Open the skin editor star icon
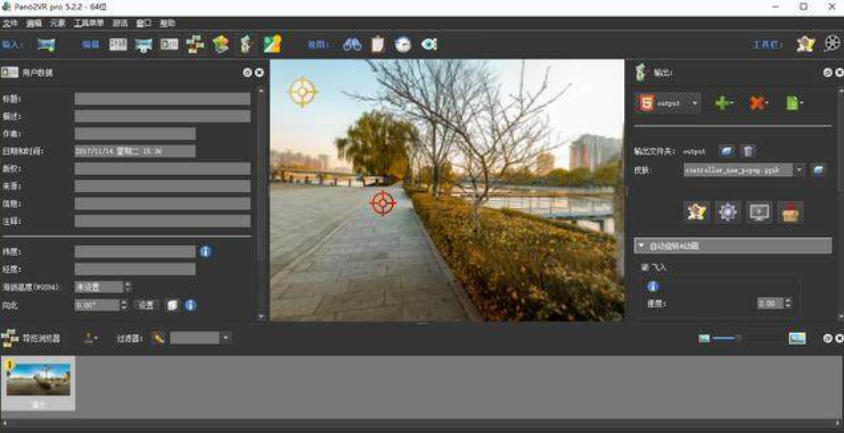 tap(696, 212)
